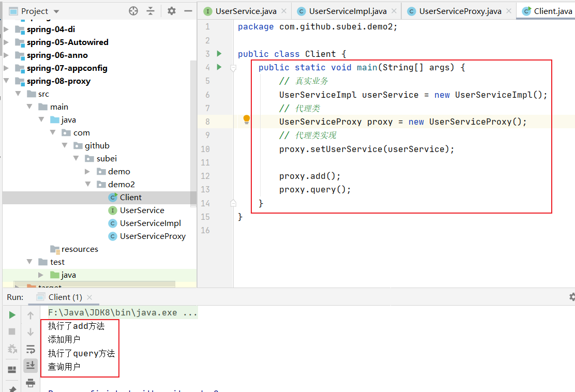
Task: Toggle fold marker of main method on line 4
Action: click(x=233, y=68)
